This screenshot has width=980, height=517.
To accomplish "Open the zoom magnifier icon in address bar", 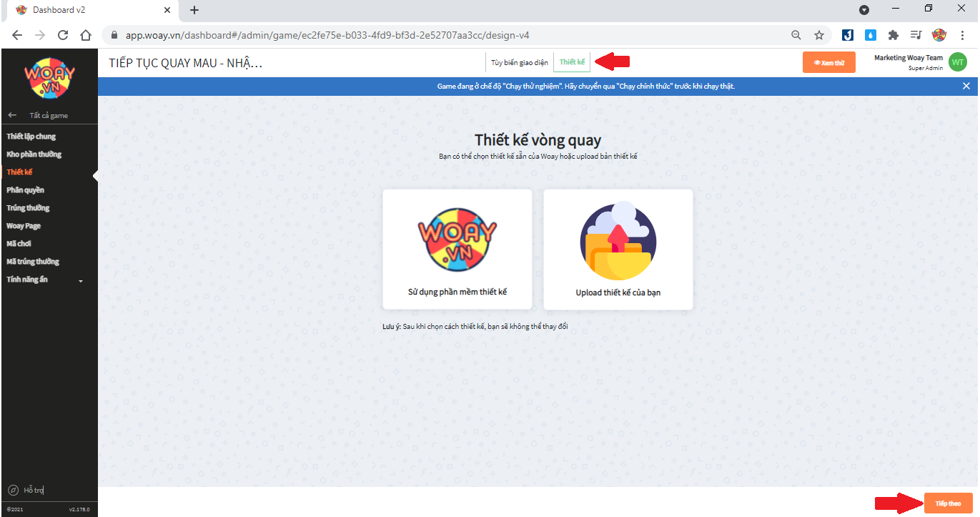I will coord(796,35).
